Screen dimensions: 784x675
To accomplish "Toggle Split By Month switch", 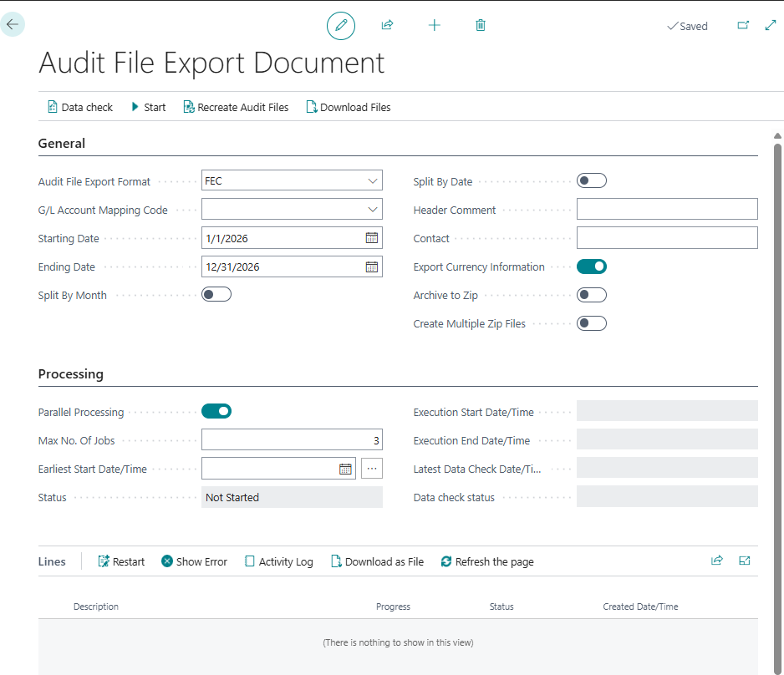I will tap(216, 294).
